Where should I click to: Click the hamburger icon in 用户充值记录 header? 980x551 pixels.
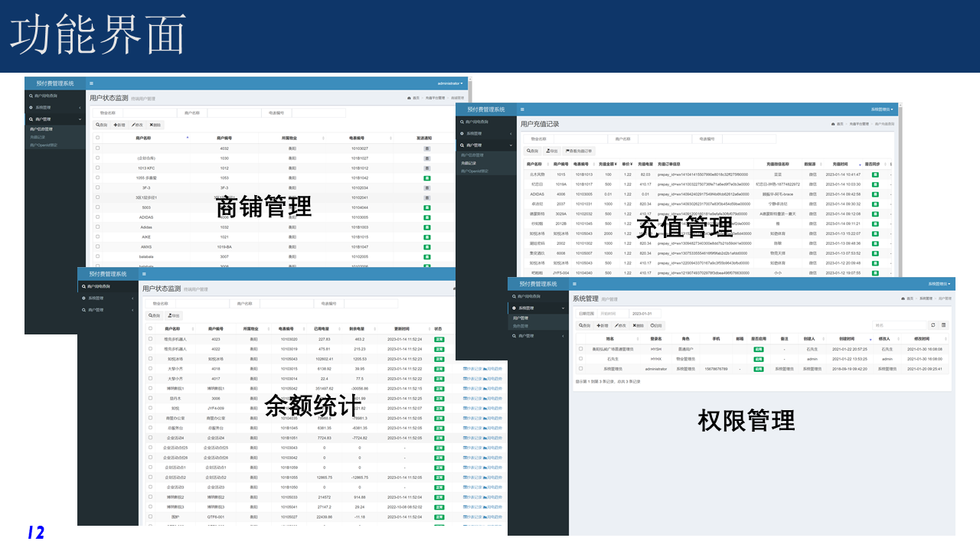click(522, 110)
